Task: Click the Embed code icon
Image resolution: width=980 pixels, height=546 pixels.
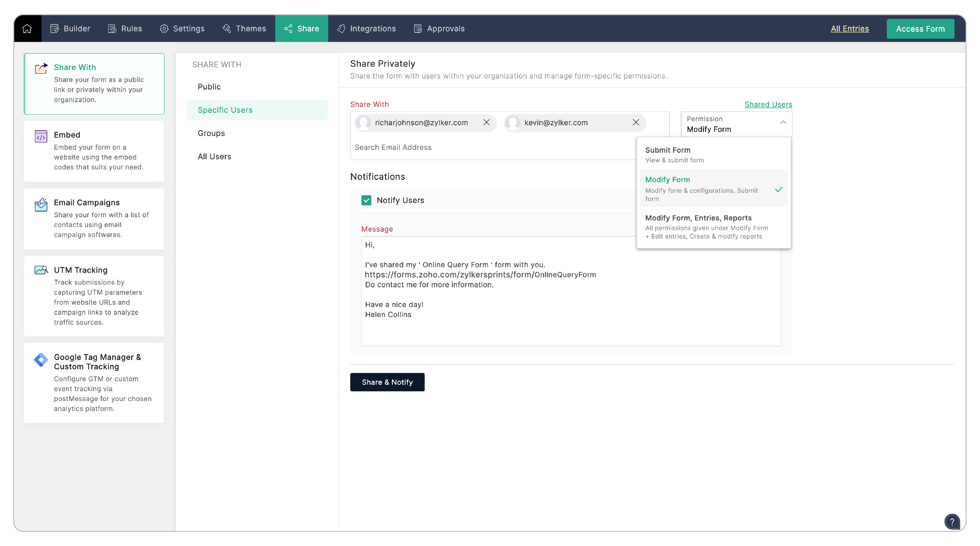Action: coord(41,136)
